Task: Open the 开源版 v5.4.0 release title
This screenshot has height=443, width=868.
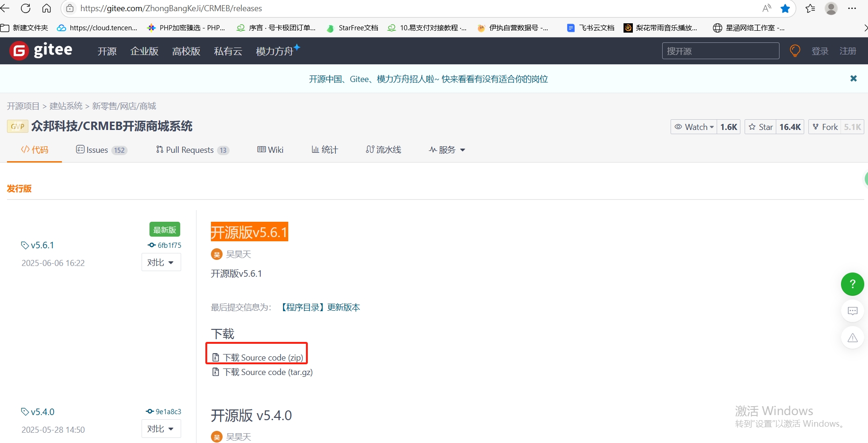Action: tap(251, 415)
